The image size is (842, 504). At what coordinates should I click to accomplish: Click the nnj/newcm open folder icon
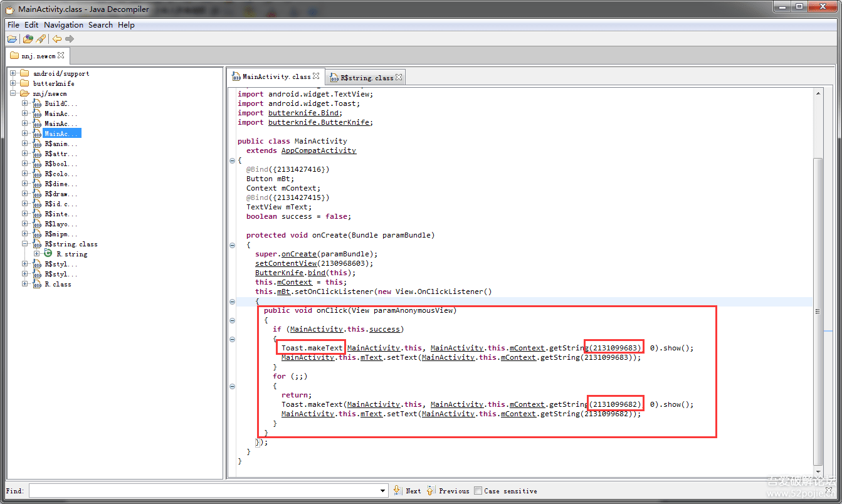click(24, 93)
